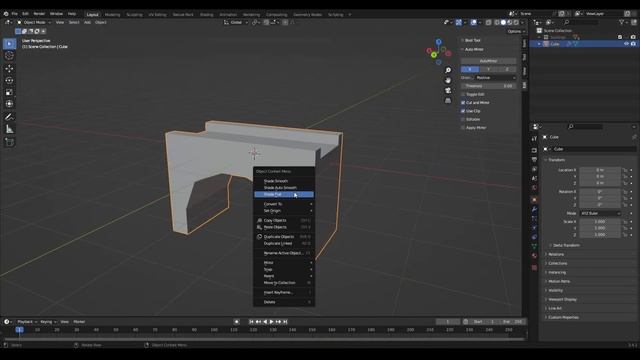
Task: Activate the Rotate tool
Action: point(9,80)
